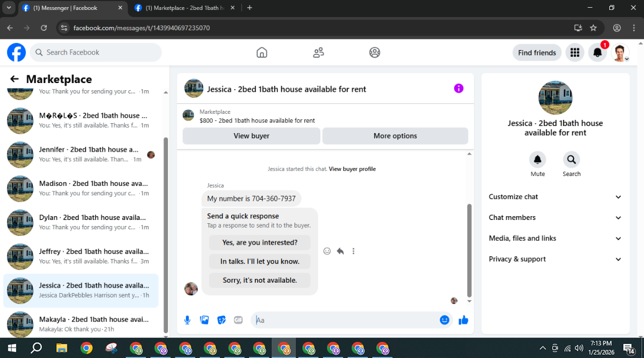Open the emoji picker in message box
This screenshot has width=644, height=358.
(x=444, y=320)
